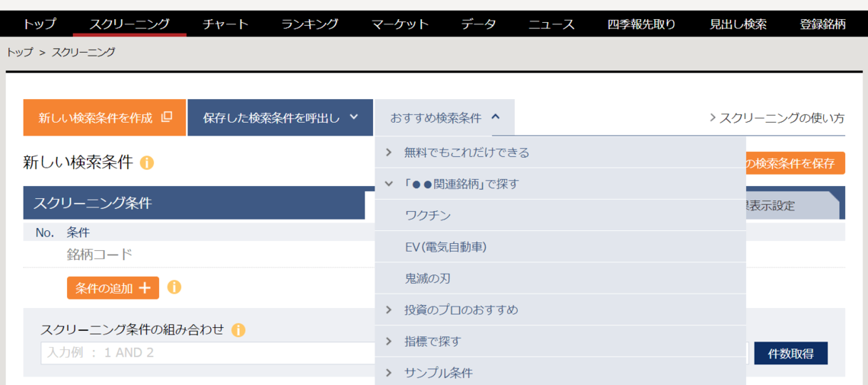Collapse the おすすめ検索条件 dropdown
Viewport: 868px width, 385px height.
point(445,117)
